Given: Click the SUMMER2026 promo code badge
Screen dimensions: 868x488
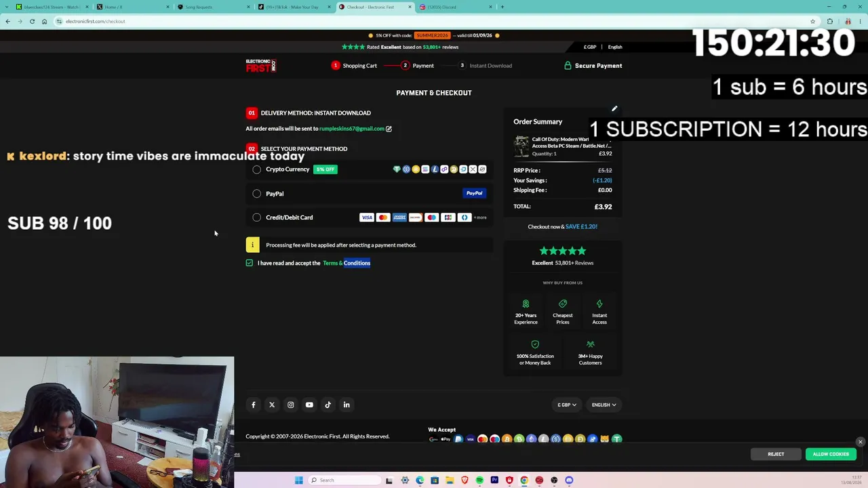Looking at the screenshot, I should click(x=433, y=35).
